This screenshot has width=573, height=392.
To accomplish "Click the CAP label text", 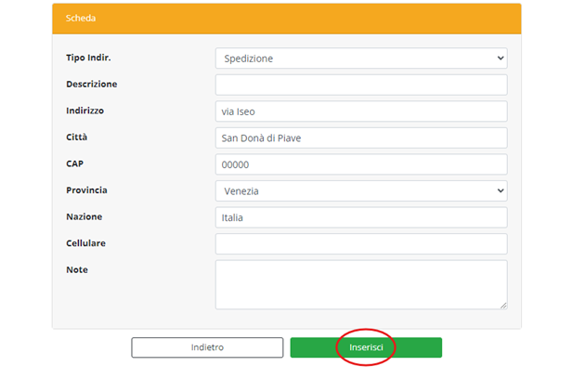I will click(76, 163).
